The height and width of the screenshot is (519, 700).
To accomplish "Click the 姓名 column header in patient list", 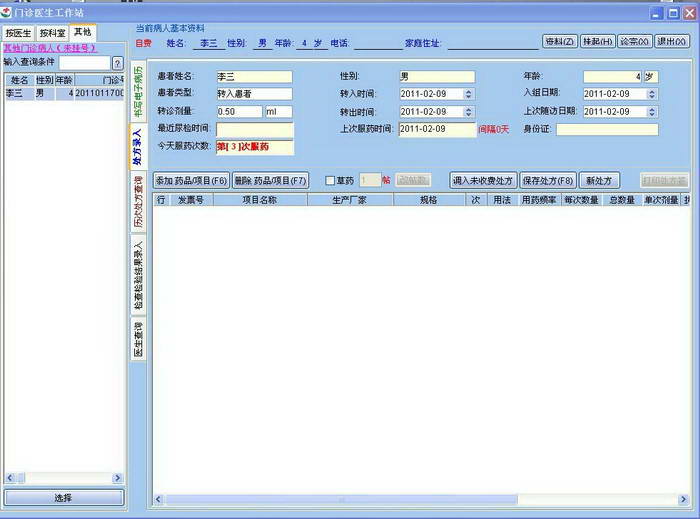I will [x=20, y=80].
